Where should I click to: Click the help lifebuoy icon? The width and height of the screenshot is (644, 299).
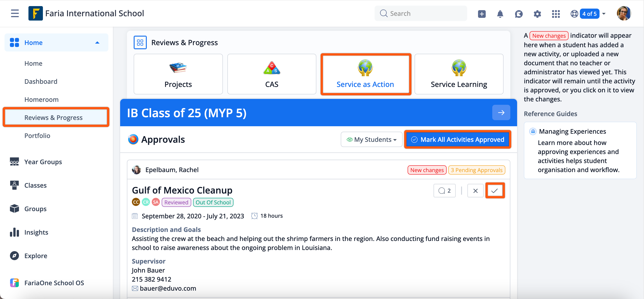(x=574, y=14)
